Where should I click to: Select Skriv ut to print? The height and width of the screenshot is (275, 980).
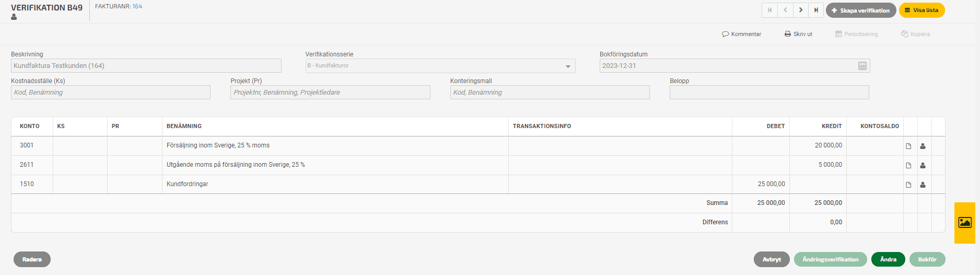click(x=798, y=34)
